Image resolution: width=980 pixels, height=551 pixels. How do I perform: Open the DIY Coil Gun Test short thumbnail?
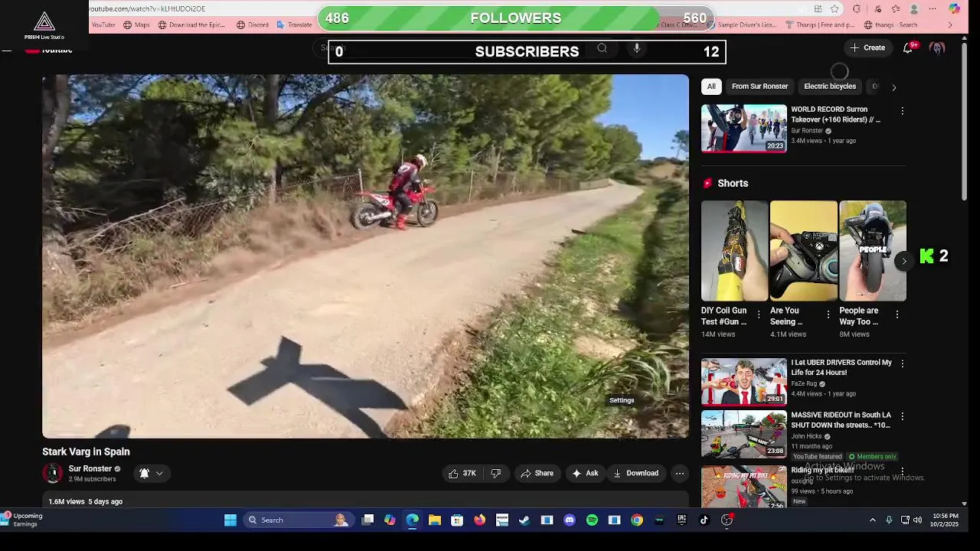tap(734, 251)
